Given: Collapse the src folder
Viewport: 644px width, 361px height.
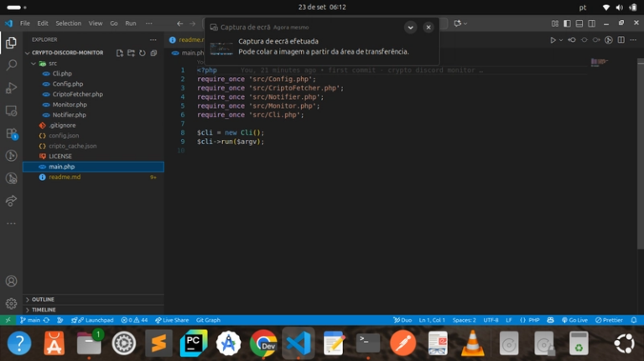Looking at the screenshot, I should [x=52, y=63].
